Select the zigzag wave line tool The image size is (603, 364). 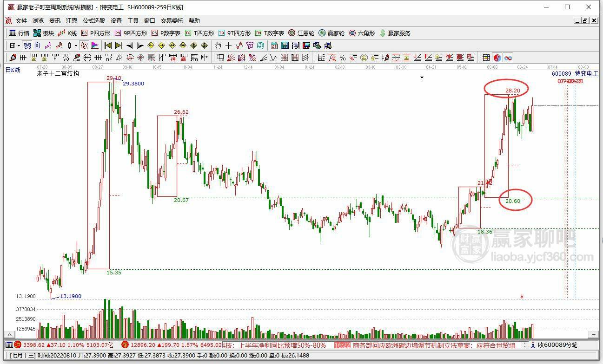[273, 58]
